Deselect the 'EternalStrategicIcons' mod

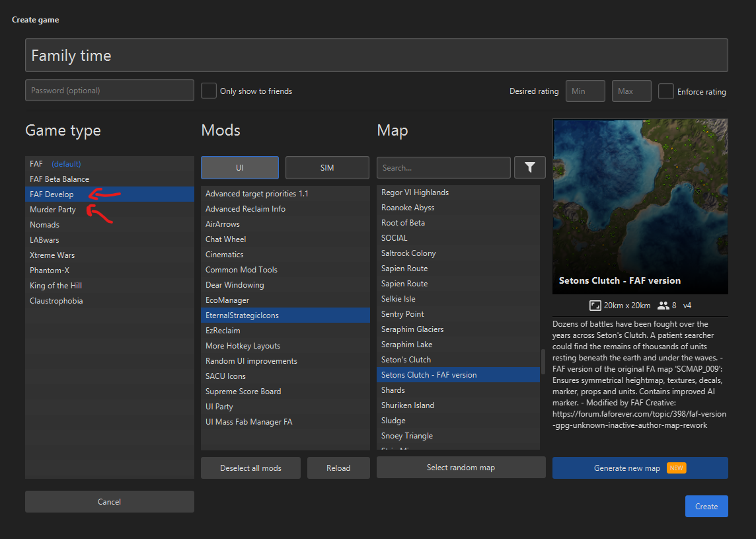pyautogui.click(x=285, y=315)
